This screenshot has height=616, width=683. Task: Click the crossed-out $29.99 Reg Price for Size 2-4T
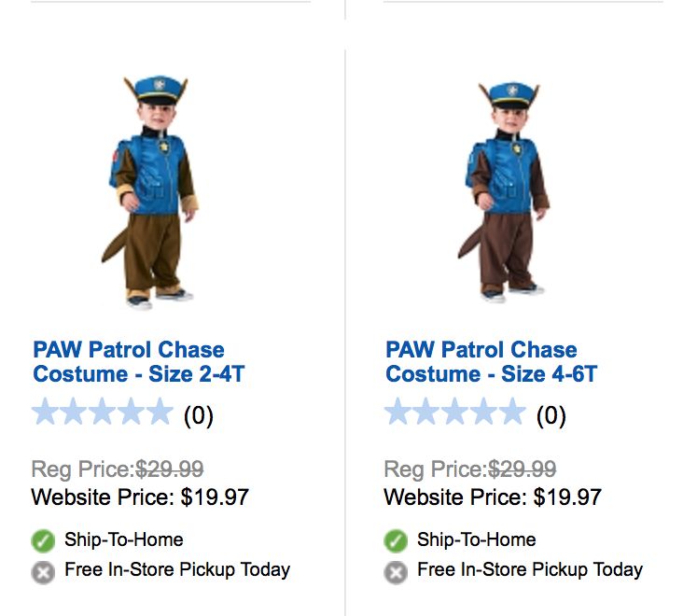[x=170, y=469]
